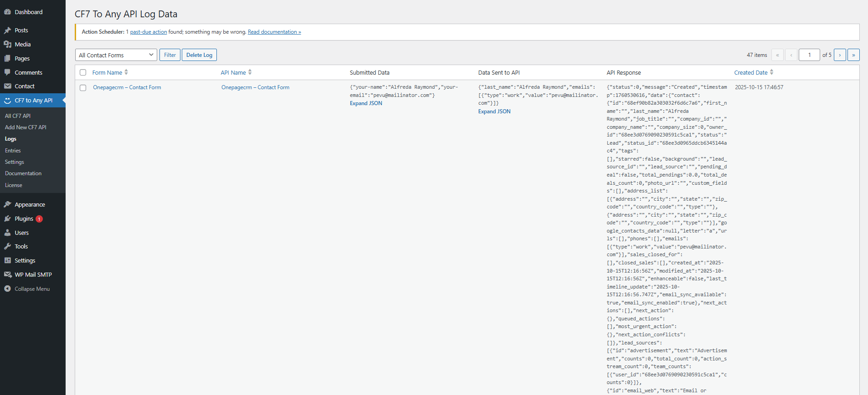
Task: Open the past-due action link
Action: click(x=149, y=32)
